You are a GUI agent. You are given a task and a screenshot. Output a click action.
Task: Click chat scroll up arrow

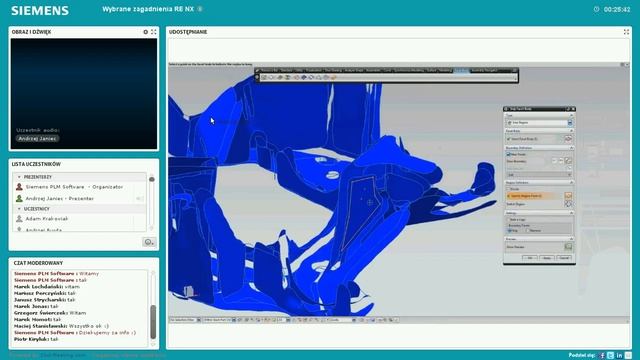153,273
